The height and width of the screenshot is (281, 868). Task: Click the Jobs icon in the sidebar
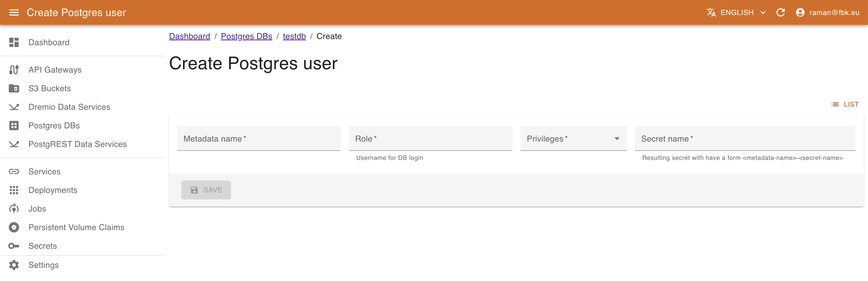click(14, 209)
